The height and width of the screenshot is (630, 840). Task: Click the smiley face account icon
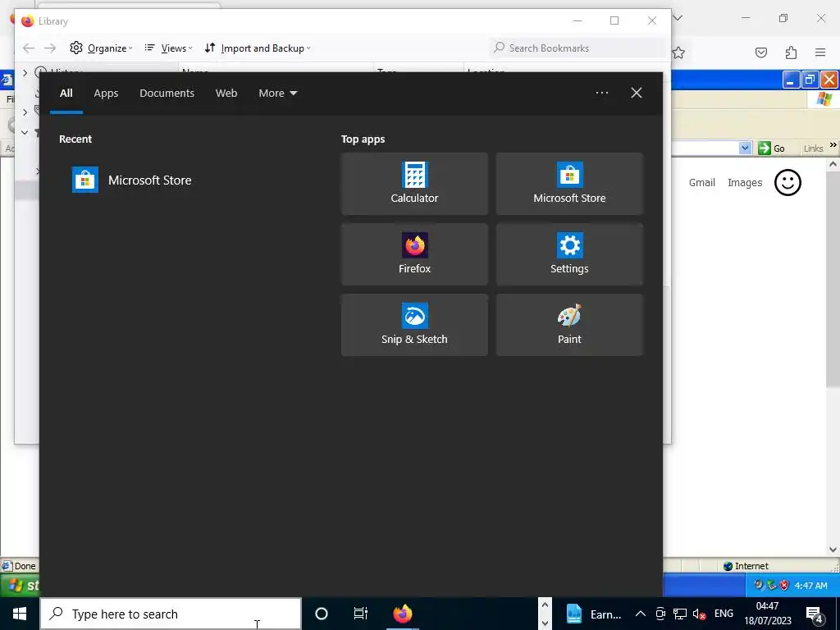coord(787,183)
